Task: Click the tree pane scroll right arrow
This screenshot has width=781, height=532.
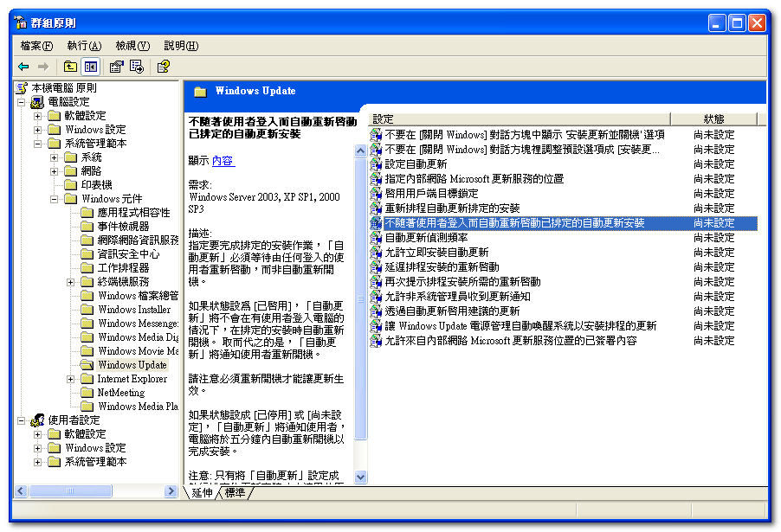Action: 171,491
